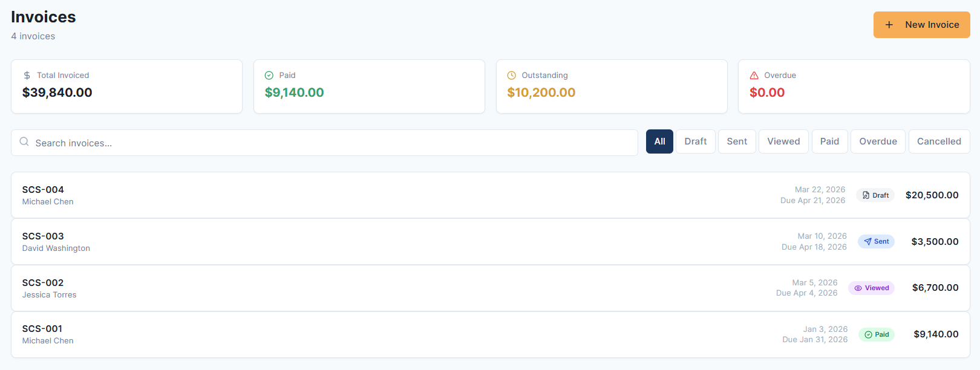
Task: Show Overdue invoices filter
Action: 878,141
